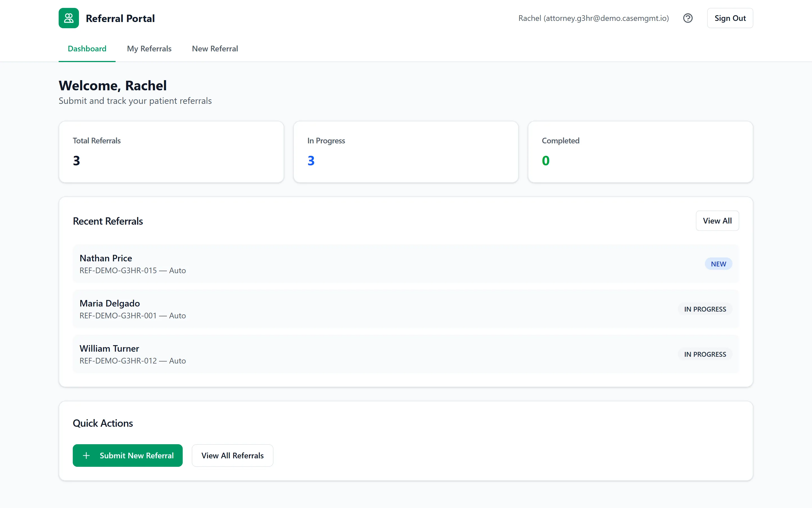This screenshot has height=508, width=812.
Task: Click the Recent Referrals heading
Action: [108, 221]
